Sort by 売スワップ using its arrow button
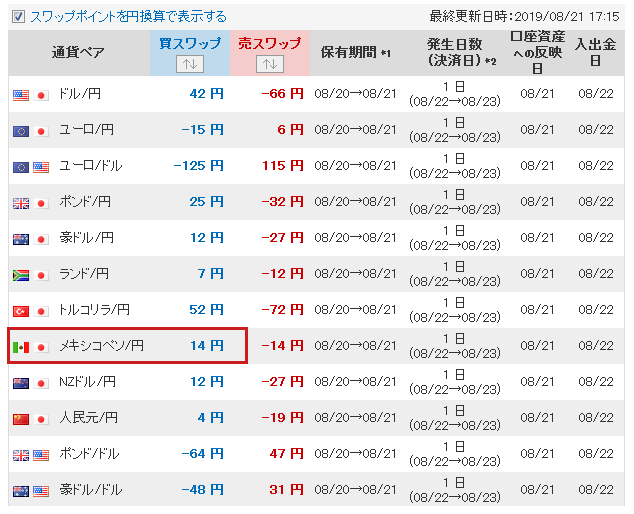Screen dimensions: 634x514 tap(269, 63)
